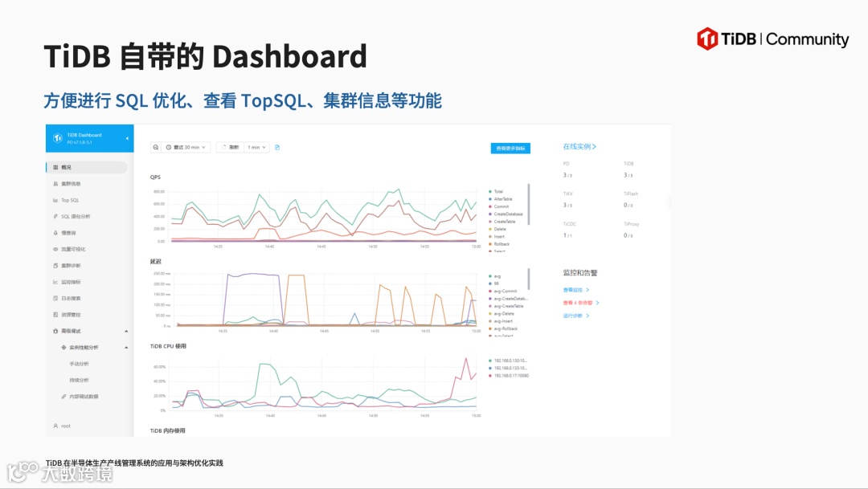Viewport: 868px width, 489px height.
Task: Collapse the 高级调试 submenu
Action: click(126, 331)
